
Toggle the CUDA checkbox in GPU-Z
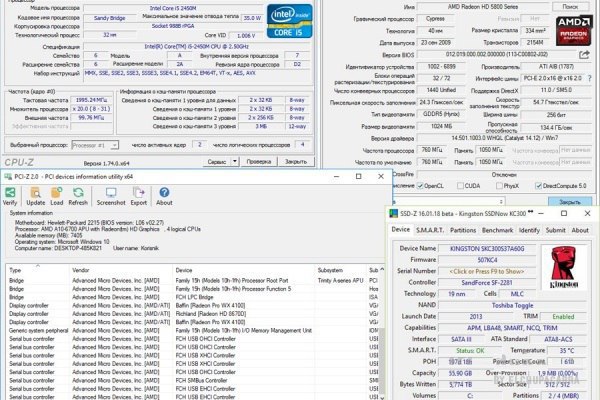pos(460,186)
